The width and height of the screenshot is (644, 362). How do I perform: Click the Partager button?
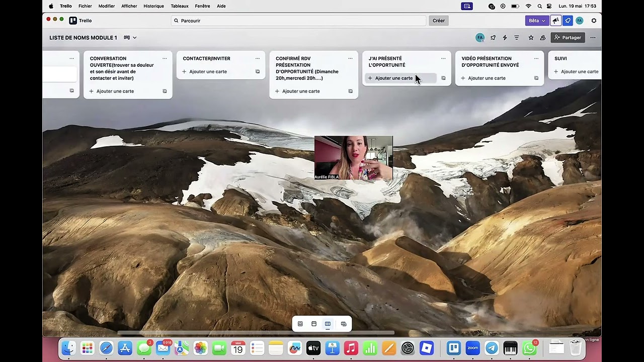[568, 38]
